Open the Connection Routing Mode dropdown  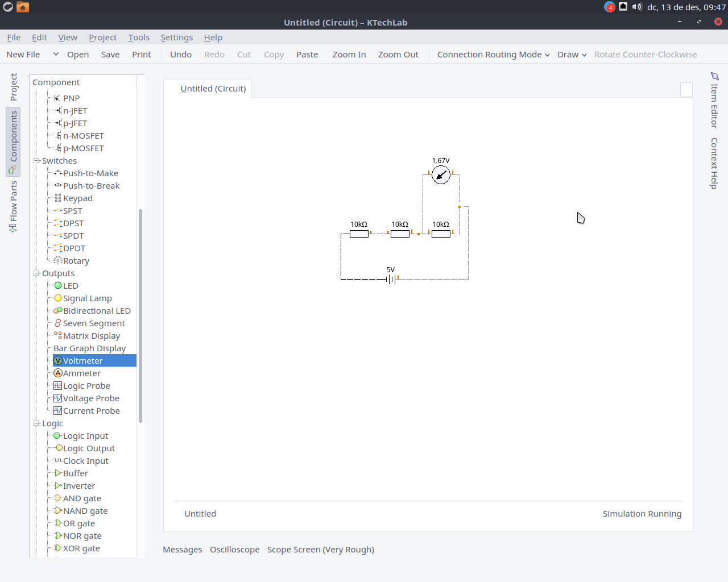pyautogui.click(x=493, y=55)
